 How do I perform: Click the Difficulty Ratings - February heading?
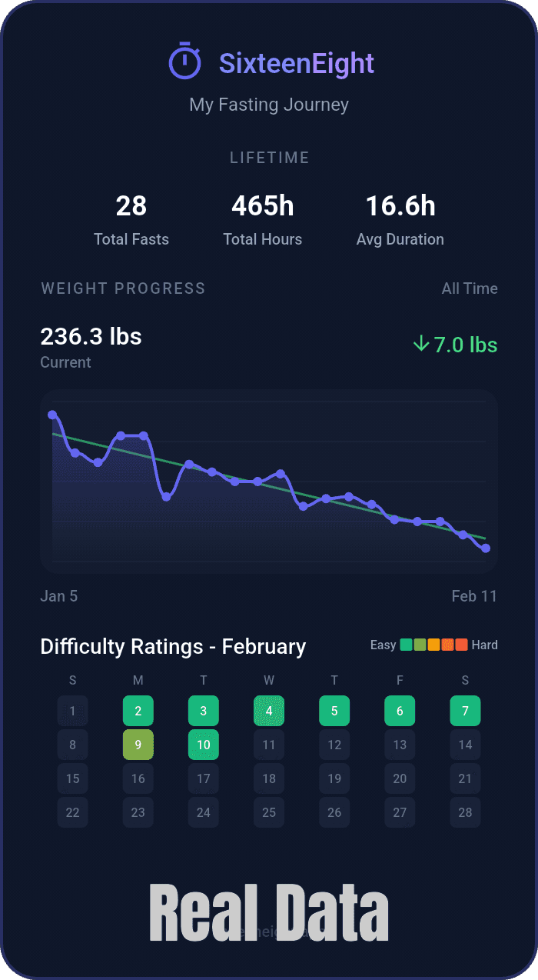point(173,647)
